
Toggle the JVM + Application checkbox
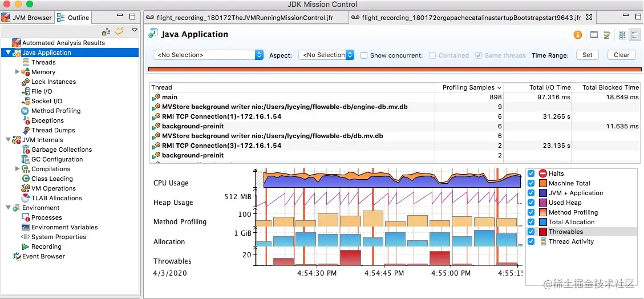[531, 193]
